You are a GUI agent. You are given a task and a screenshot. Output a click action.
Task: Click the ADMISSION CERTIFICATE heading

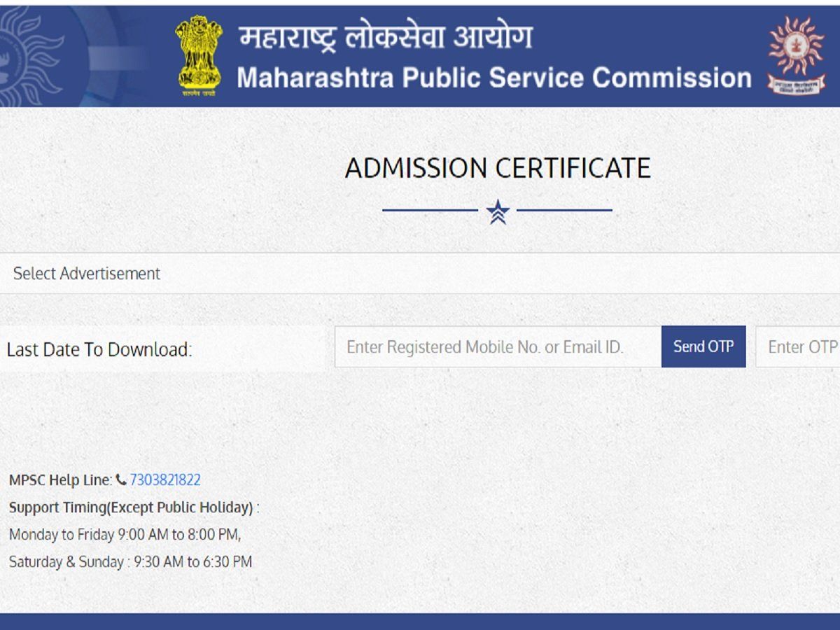click(498, 168)
